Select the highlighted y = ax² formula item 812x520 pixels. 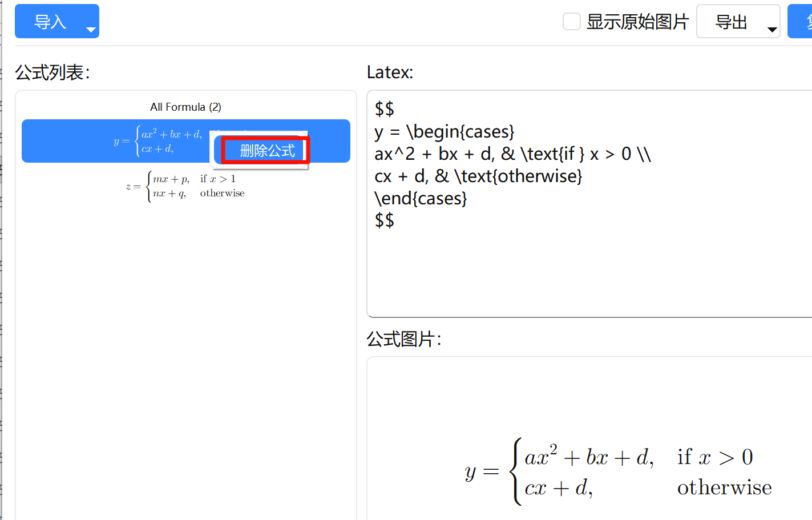114,141
